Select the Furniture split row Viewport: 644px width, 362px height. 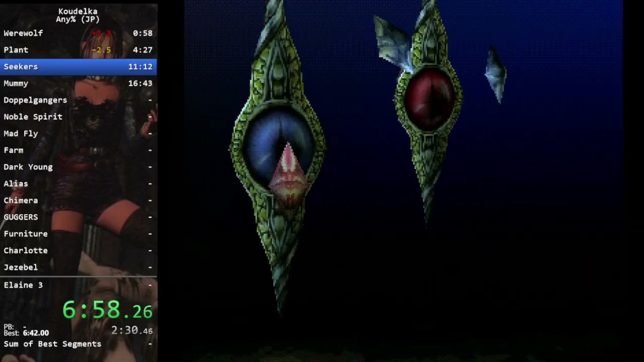(x=78, y=234)
